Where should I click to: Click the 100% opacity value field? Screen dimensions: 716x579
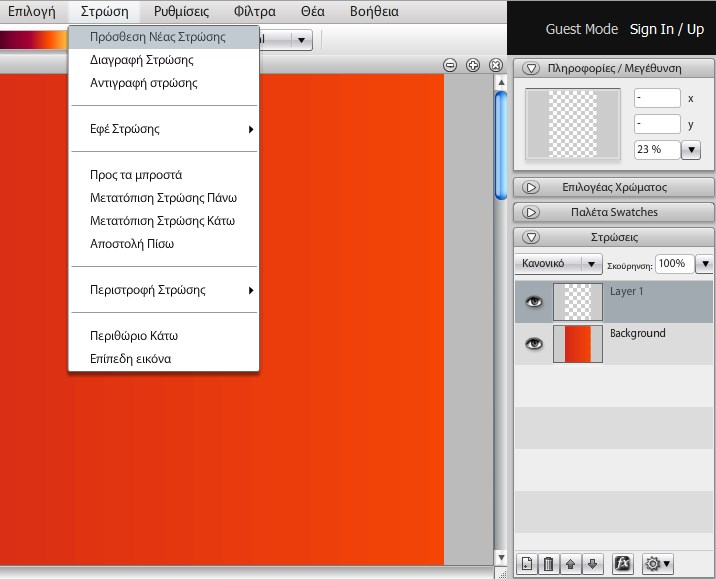pyautogui.click(x=675, y=264)
